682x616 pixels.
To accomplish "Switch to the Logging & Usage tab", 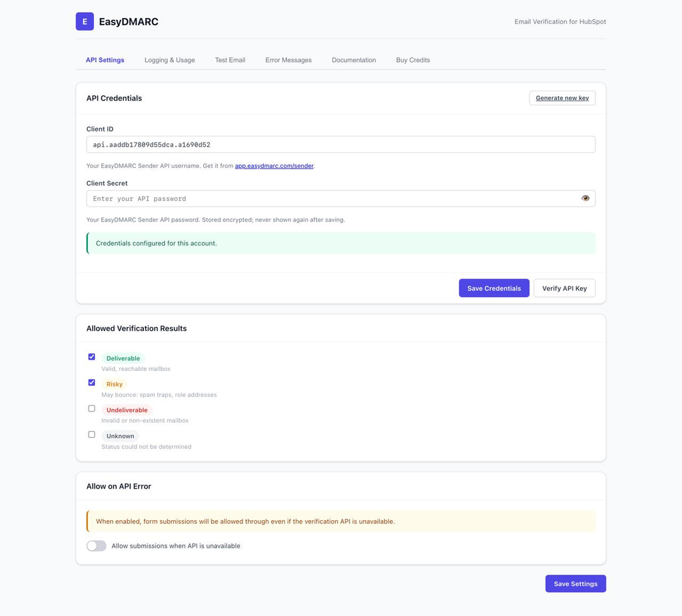I will 170,60.
